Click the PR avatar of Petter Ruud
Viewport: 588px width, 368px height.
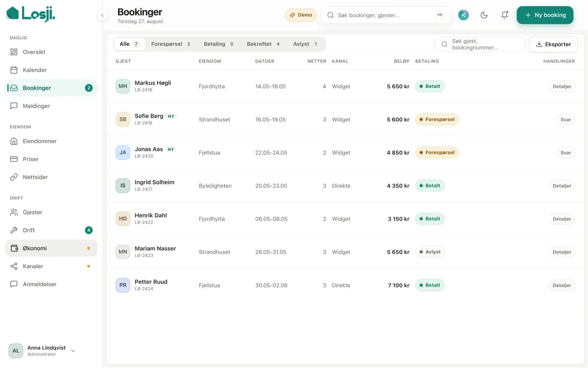[123, 285]
